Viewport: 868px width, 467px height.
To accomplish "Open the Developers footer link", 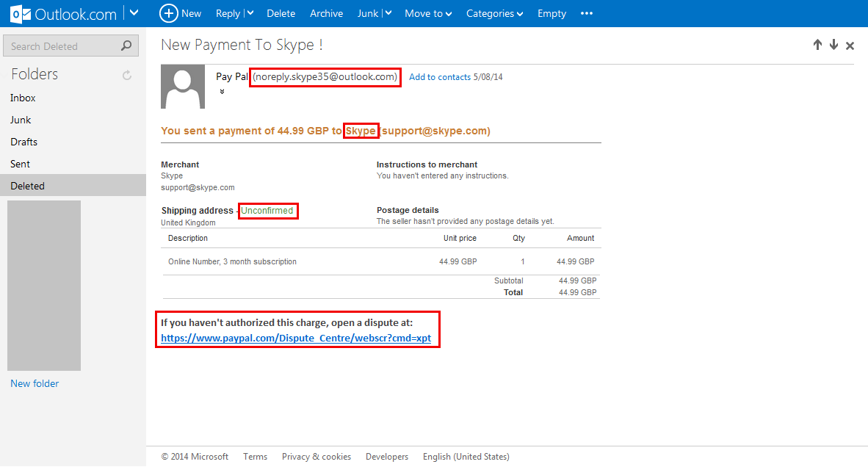I will (x=387, y=457).
